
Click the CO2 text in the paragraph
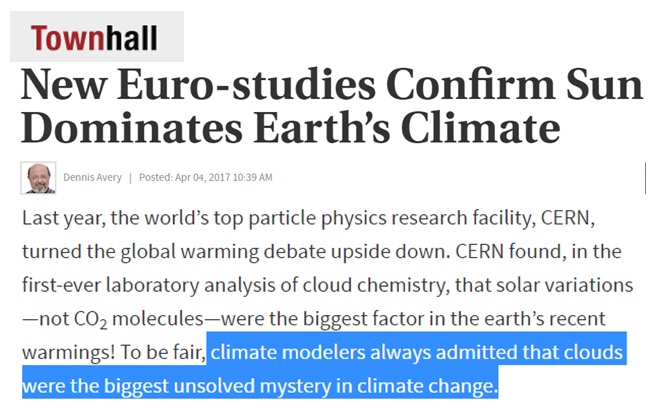pyautogui.click(x=90, y=319)
